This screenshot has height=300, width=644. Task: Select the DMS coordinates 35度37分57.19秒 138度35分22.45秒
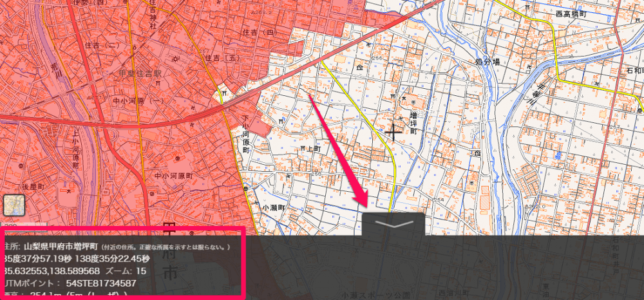pyautogui.click(x=77, y=259)
